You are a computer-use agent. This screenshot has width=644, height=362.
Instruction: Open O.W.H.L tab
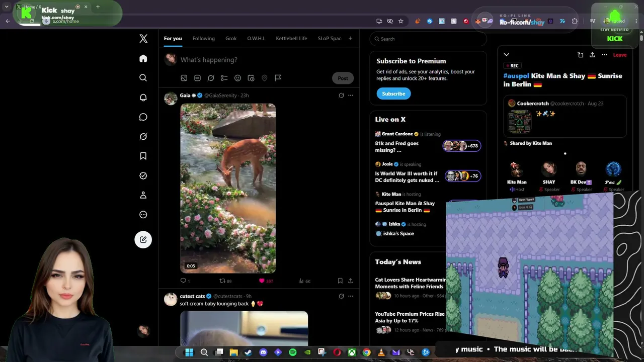pos(256,39)
